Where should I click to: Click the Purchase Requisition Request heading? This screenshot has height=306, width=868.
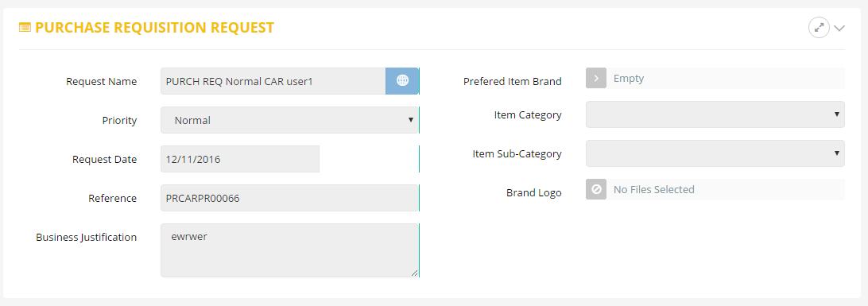click(x=154, y=28)
